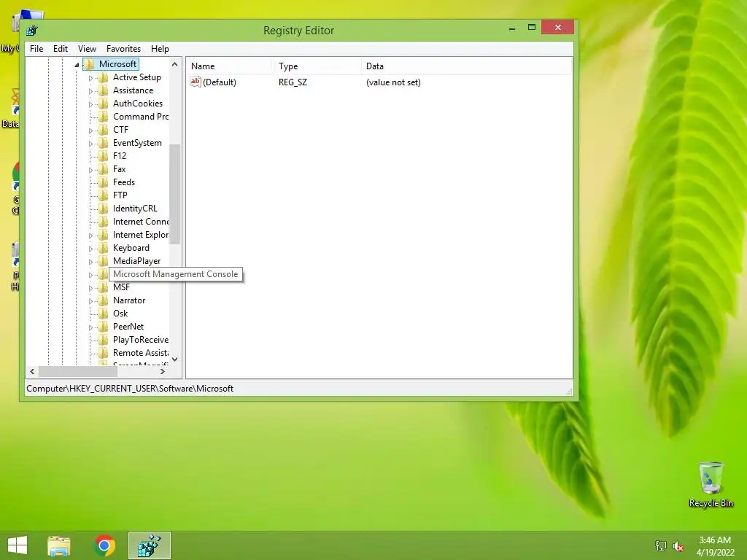The image size is (747, 560).
Task: Click the tree horizontal scroll left arrow
Action: 32,371
